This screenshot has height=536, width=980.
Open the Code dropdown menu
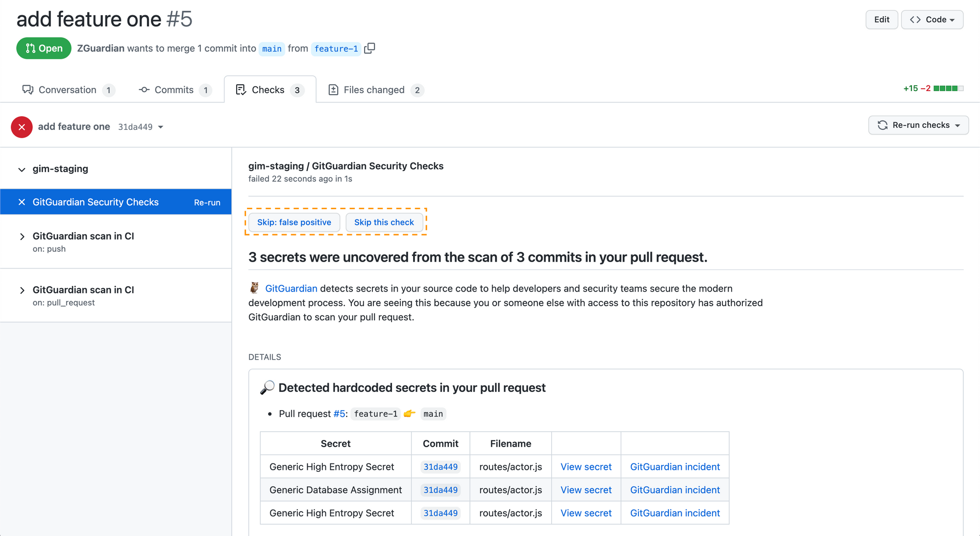931,20
